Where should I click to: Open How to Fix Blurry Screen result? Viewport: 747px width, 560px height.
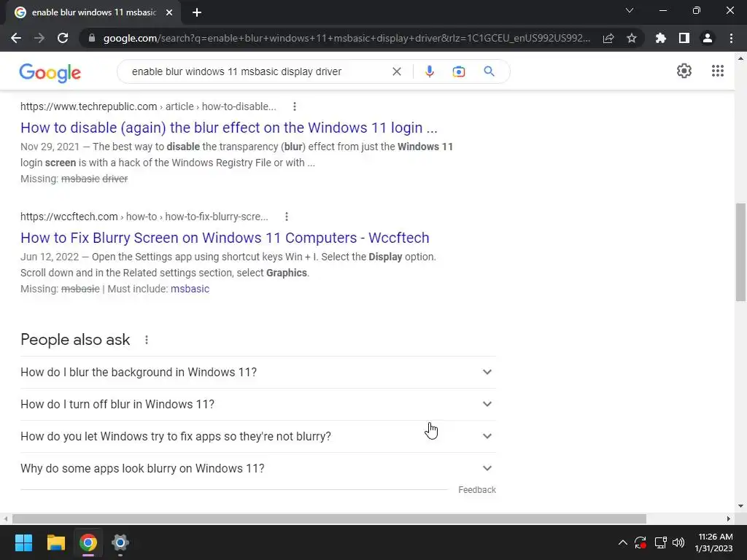pos(225,238)
